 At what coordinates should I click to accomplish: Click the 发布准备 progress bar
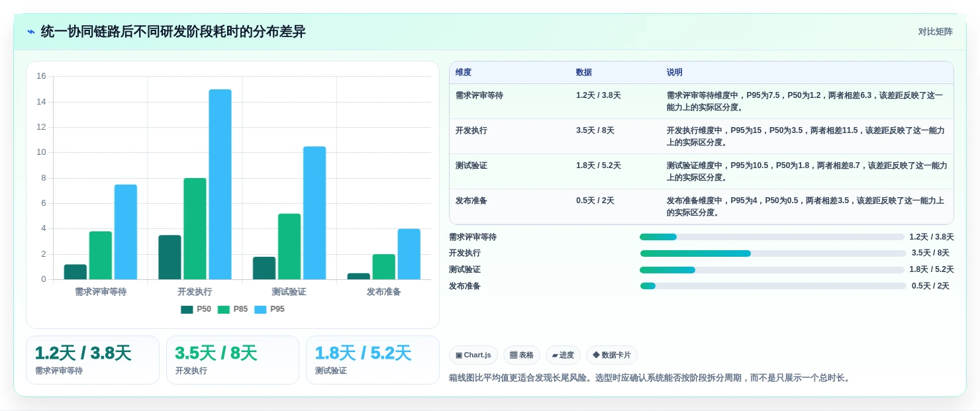point(773,286)
